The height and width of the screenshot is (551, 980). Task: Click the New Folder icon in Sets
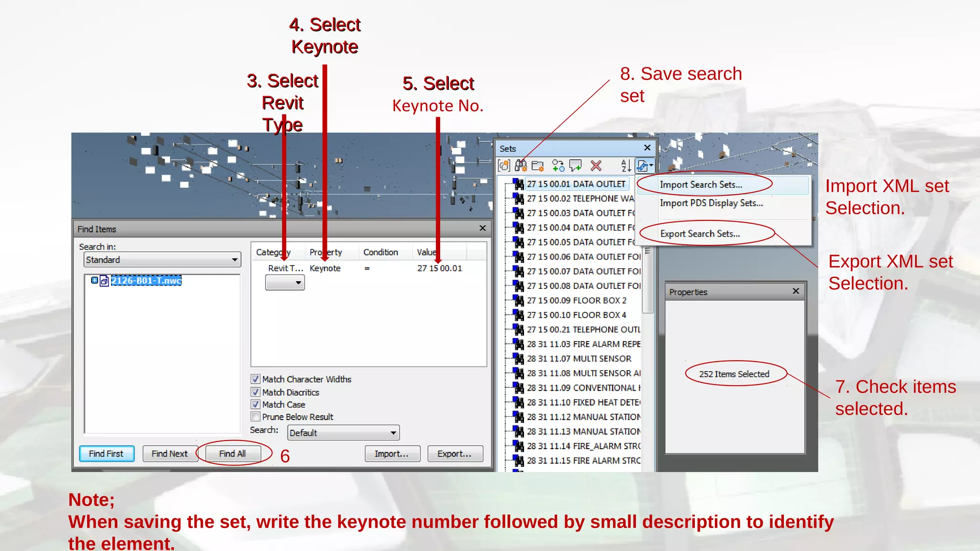[538, 166]
